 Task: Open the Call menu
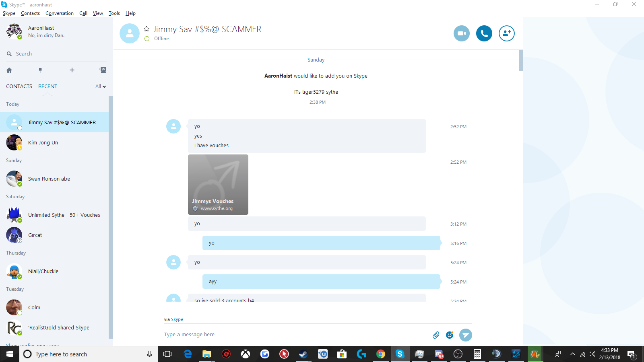point(83,13)
